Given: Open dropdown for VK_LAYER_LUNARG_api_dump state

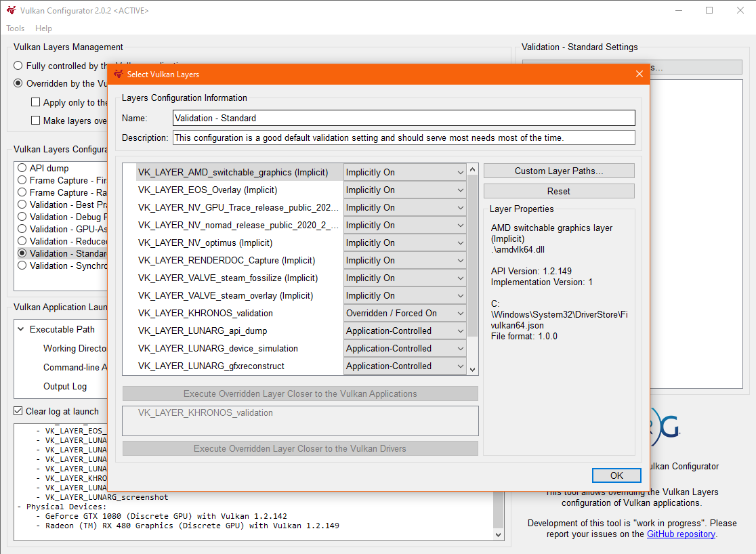Looking at the screenshot, I should (x=404, y=331).
